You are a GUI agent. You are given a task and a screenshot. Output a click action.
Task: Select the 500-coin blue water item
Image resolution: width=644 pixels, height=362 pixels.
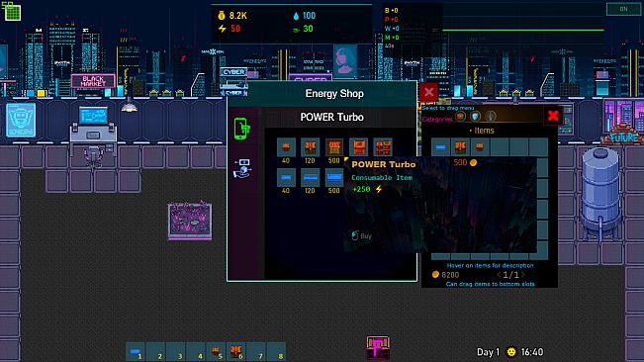334,178
